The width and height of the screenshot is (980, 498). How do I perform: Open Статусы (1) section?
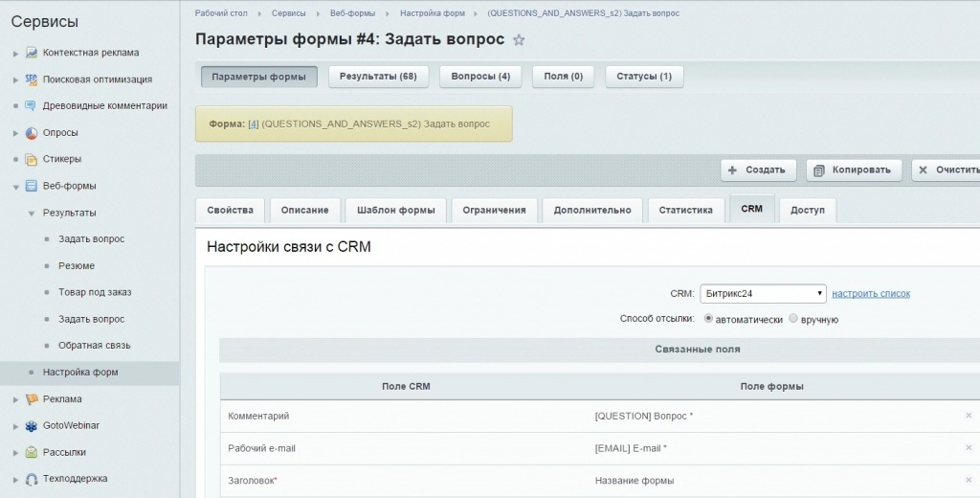pos(644,77)
